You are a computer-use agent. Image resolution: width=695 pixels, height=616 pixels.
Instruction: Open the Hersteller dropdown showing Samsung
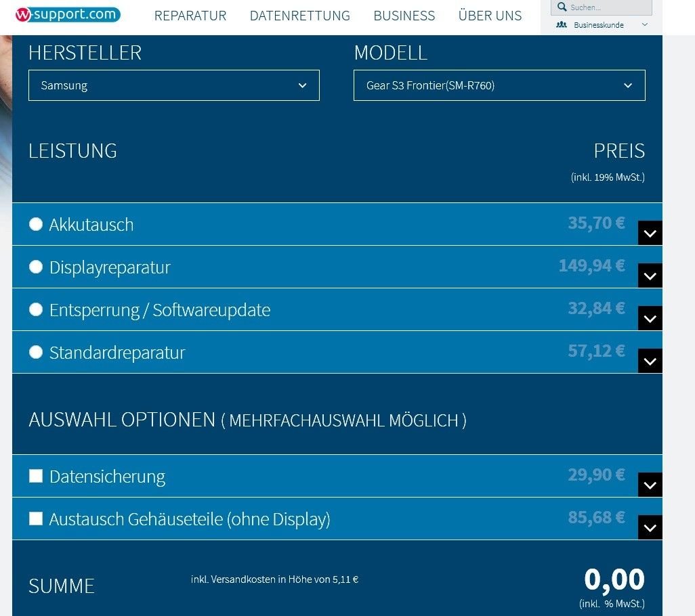click(173, 85)
